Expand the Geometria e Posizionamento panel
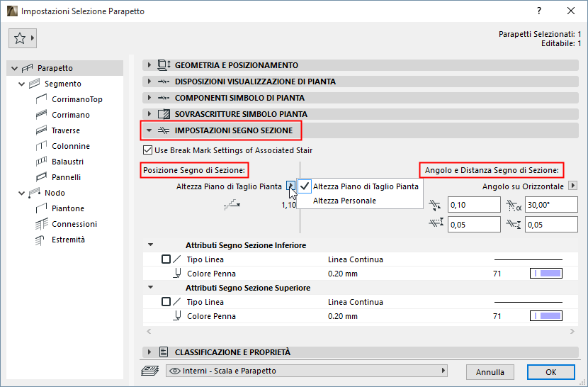 [x=149, y=65]
